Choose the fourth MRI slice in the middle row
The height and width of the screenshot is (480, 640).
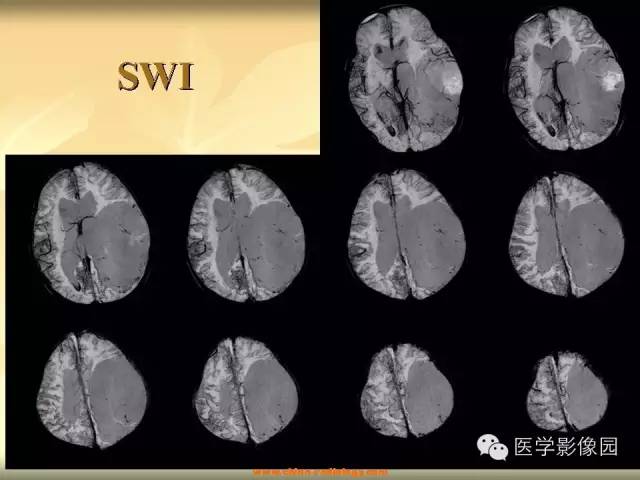[567, 235]
